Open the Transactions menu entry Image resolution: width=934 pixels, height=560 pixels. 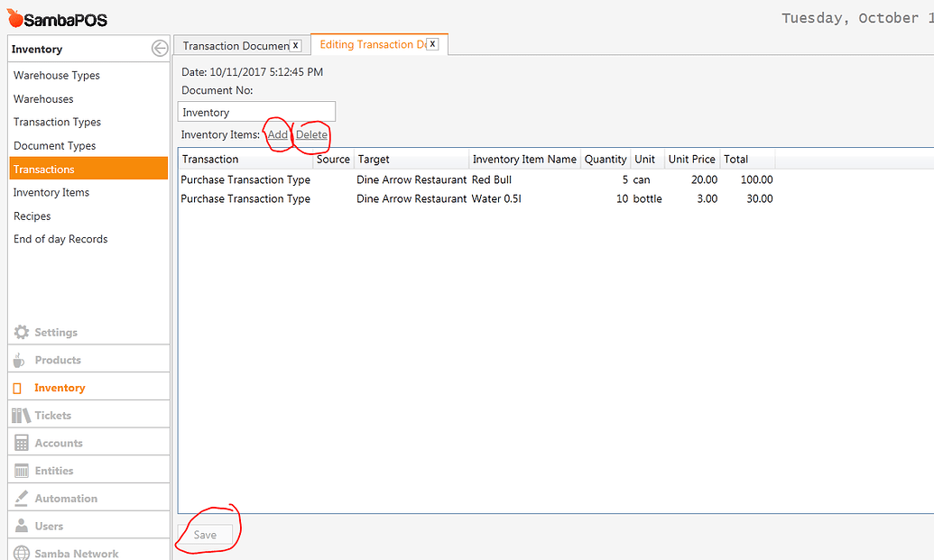[x=43, y=168]
